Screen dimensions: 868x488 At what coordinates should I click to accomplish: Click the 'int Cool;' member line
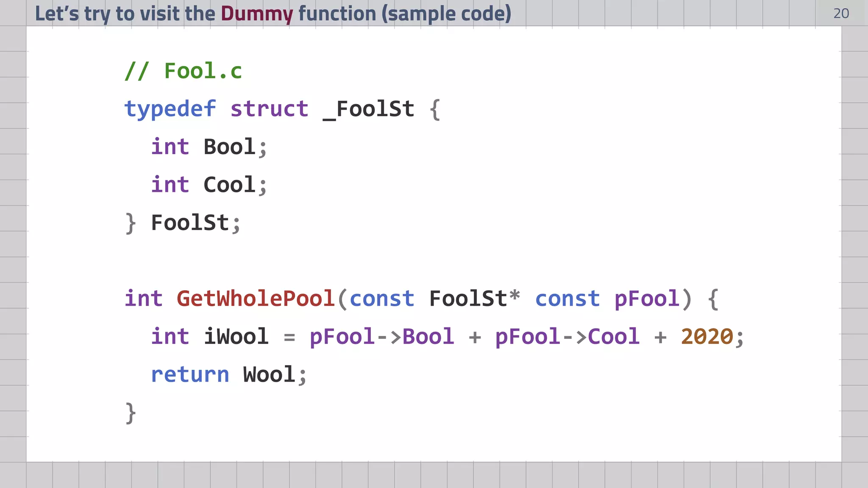209,185
